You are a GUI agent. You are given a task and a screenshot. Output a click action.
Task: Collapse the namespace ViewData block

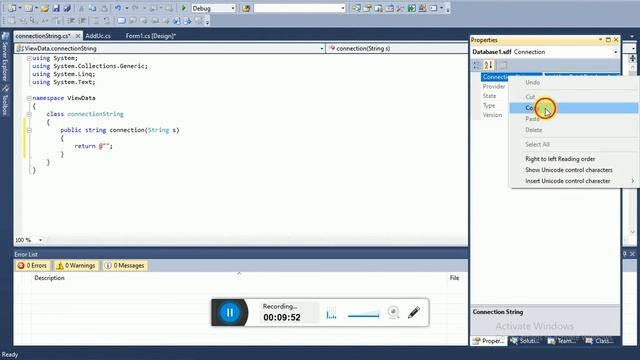pos(29,98)
